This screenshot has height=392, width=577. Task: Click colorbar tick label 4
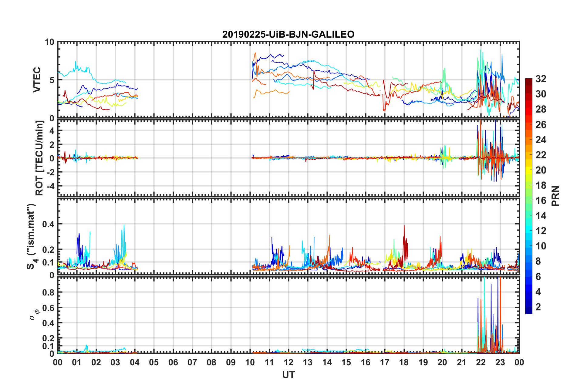(538, 292)
